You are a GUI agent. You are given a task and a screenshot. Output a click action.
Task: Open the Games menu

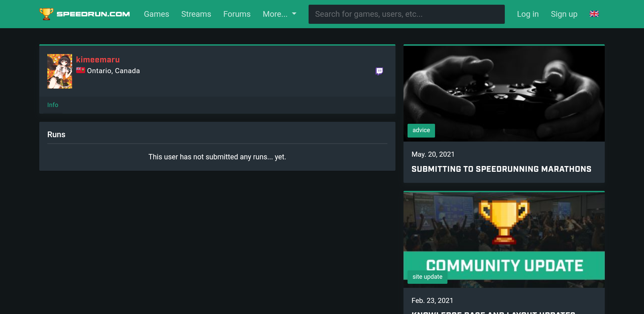click(156, 14)
